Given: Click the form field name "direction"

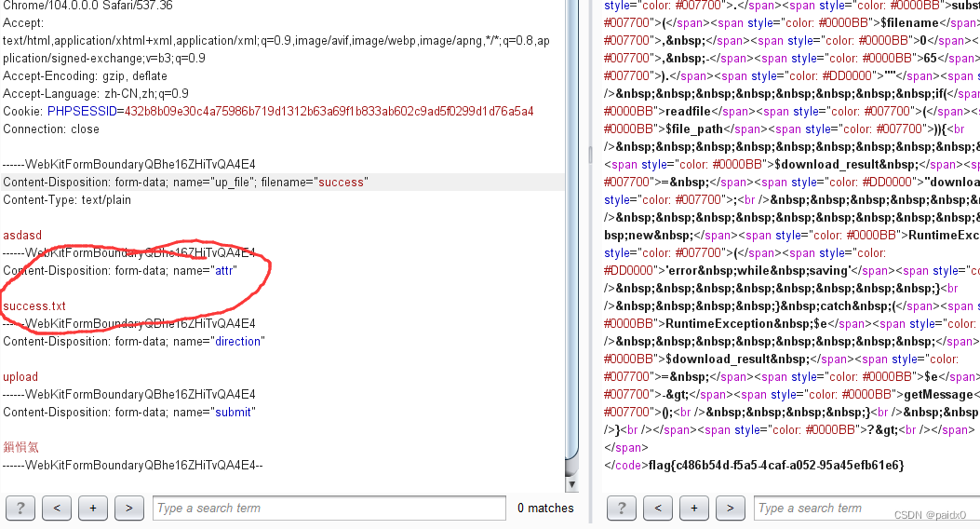Looking at the screenshot, I should coord(237,342).
